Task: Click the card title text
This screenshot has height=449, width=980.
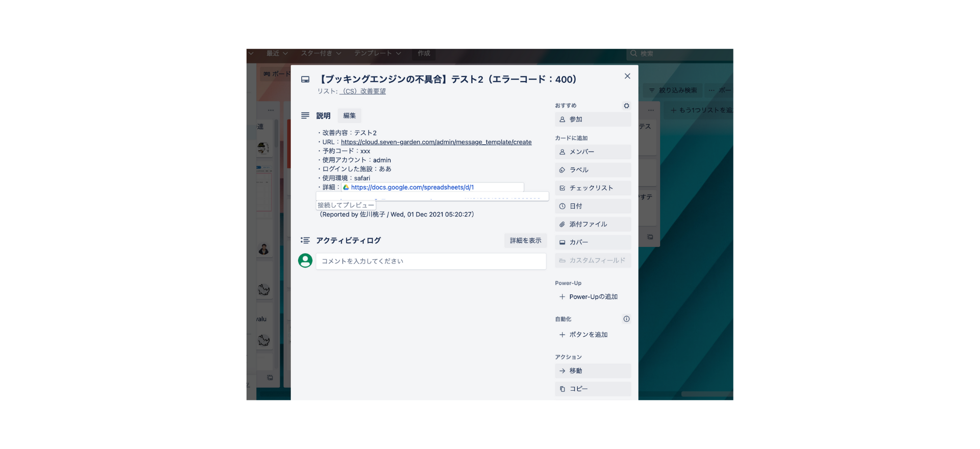Action: 447,79
